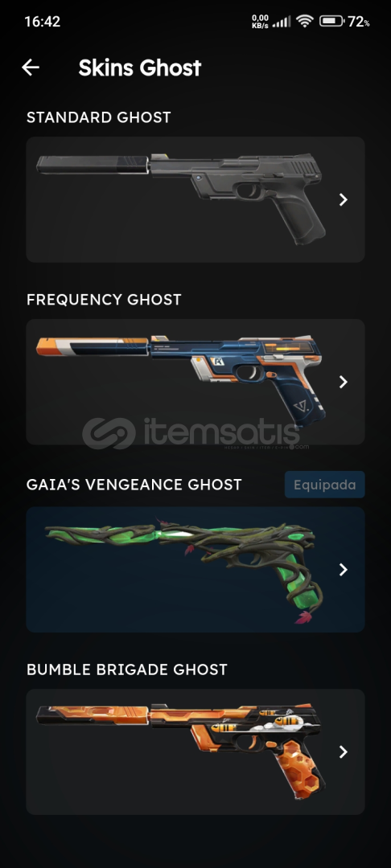
Task: Select the Frequency Ghost skin image
Action: pyautogui.click(x=181, y=382)
